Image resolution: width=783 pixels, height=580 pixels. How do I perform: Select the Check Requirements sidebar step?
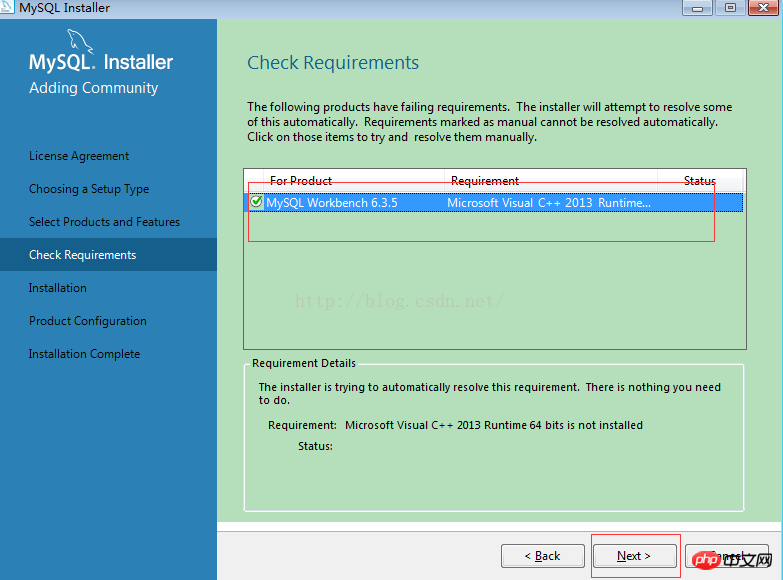pyautogui.click(x=108, y=255)
